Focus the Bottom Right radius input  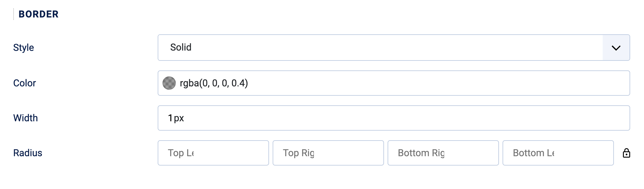click(443, 153)
